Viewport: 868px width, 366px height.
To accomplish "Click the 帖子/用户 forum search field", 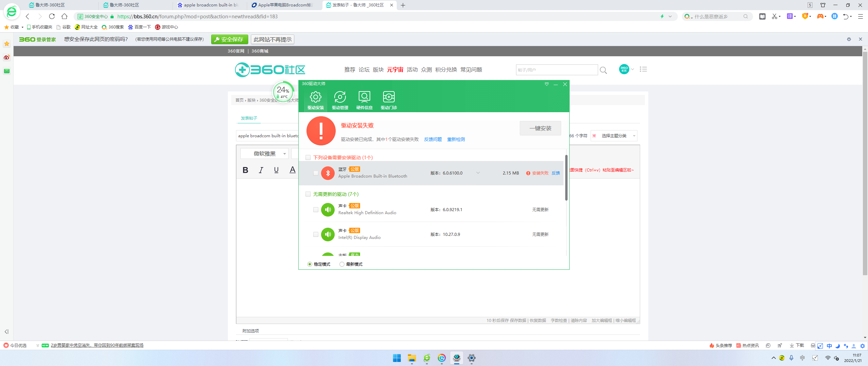I will [557, 70].
